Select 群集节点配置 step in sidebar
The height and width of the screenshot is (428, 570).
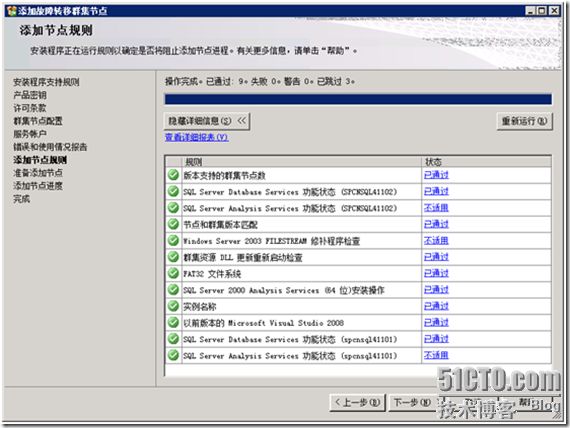coord(38,121)
